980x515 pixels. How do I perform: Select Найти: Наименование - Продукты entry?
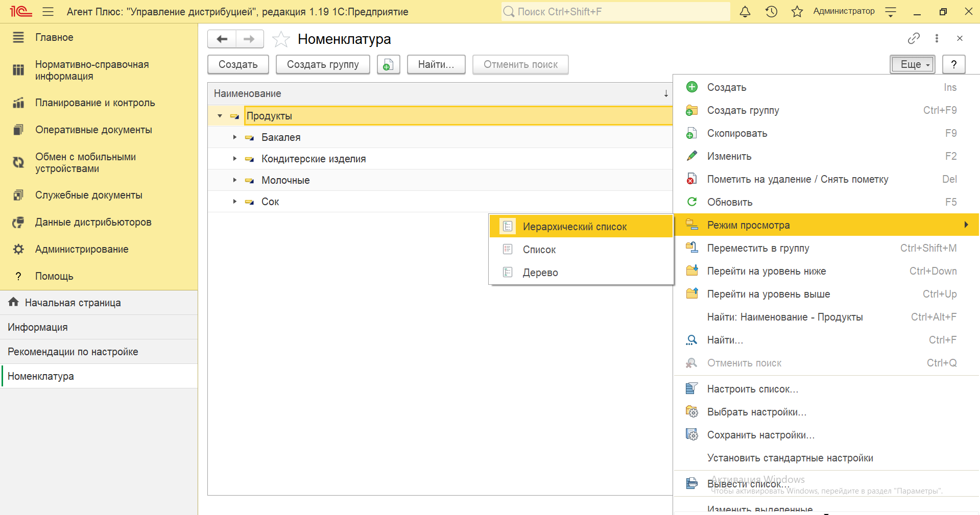pos(827,317)
